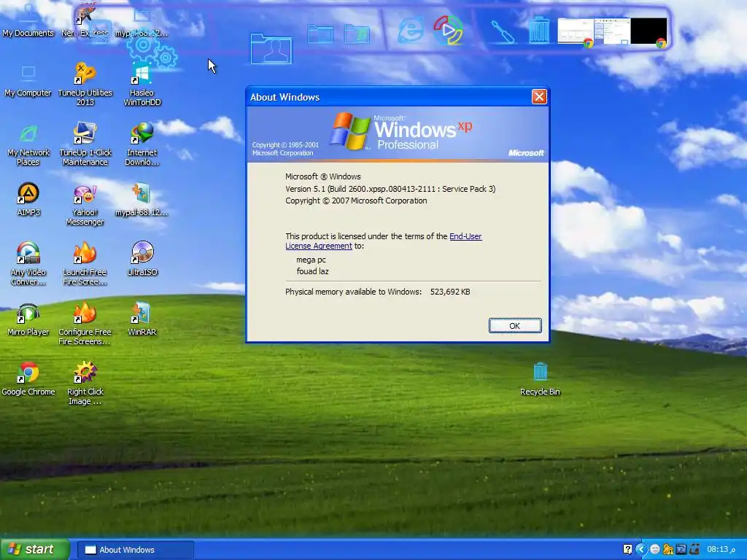Launch Google Chrome from the desktop

(28, 379)
